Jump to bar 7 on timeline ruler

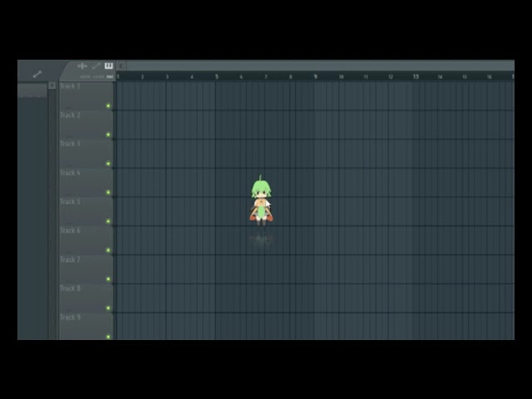pos(266,77)
